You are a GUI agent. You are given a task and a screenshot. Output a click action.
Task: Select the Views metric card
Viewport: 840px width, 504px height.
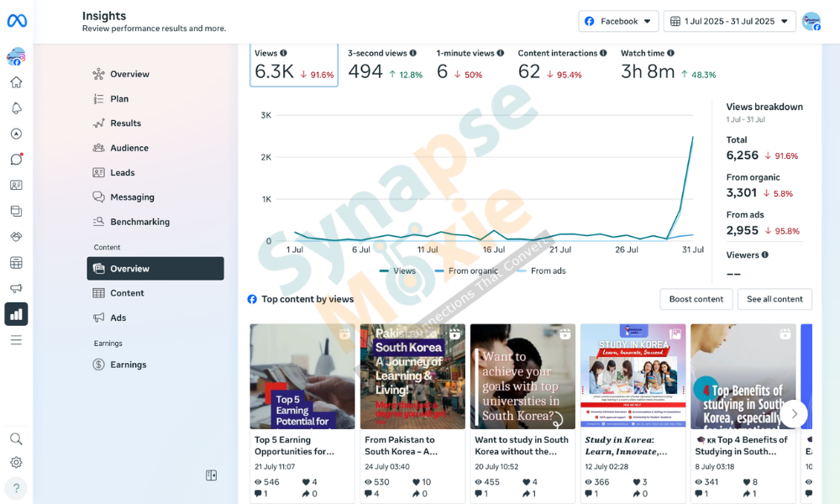(x=294, y=65)
